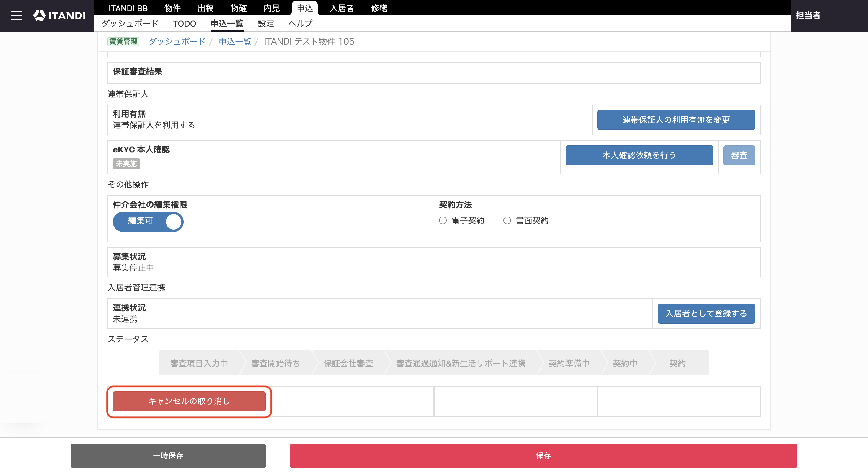
Task: Select the 電子契約 radio option
Action: coord(443,220)
